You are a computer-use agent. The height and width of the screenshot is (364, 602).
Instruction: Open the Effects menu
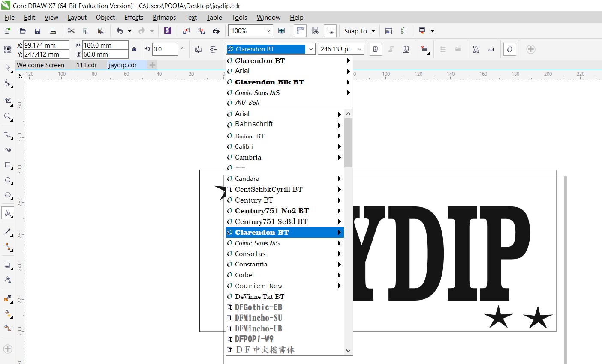(x=134, y=18)
